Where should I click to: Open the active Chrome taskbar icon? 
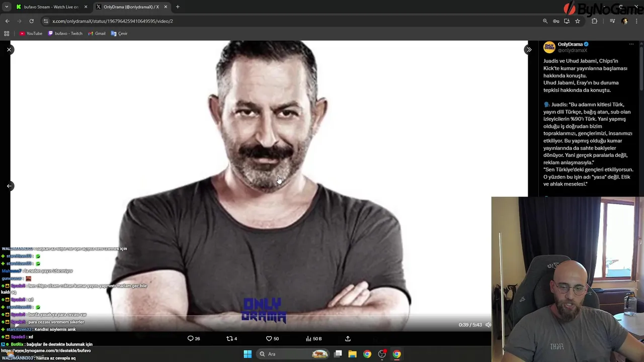pyautogui.click(x=397, y=354)
